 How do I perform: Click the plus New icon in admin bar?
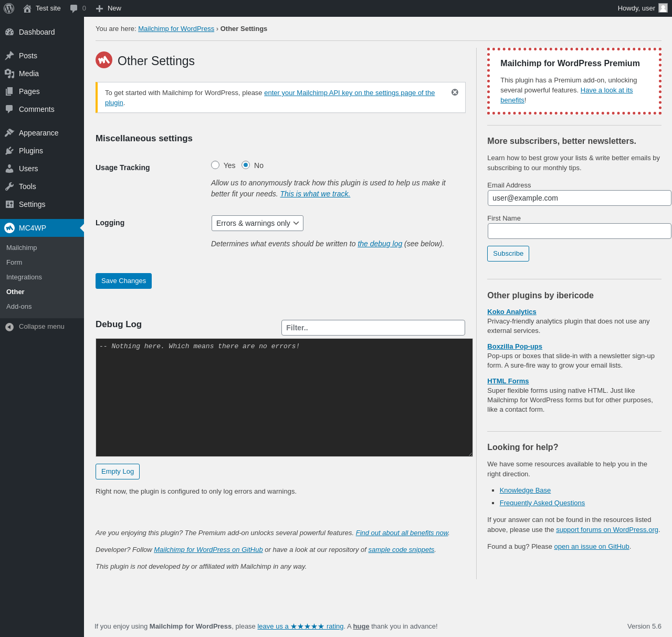pyautogui.click(x=100, y=8)
